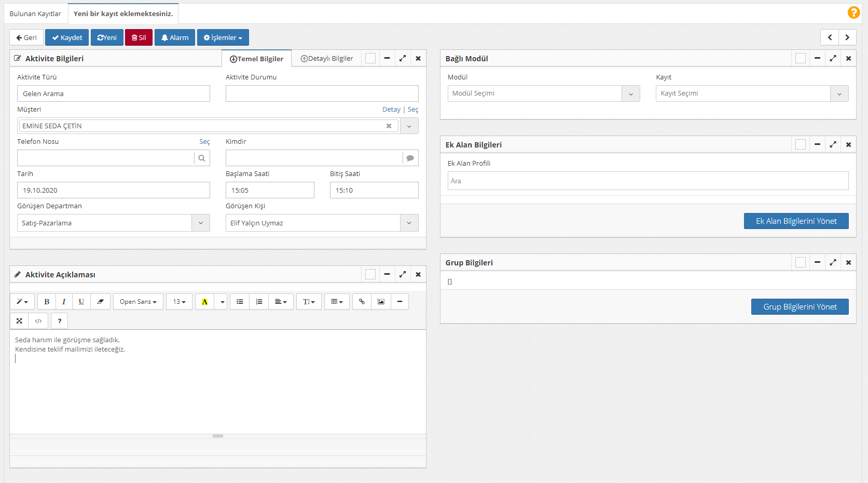Screen dimensions: 868x483
Task: Click into the Tarih date field
Action: coord(113,191)
